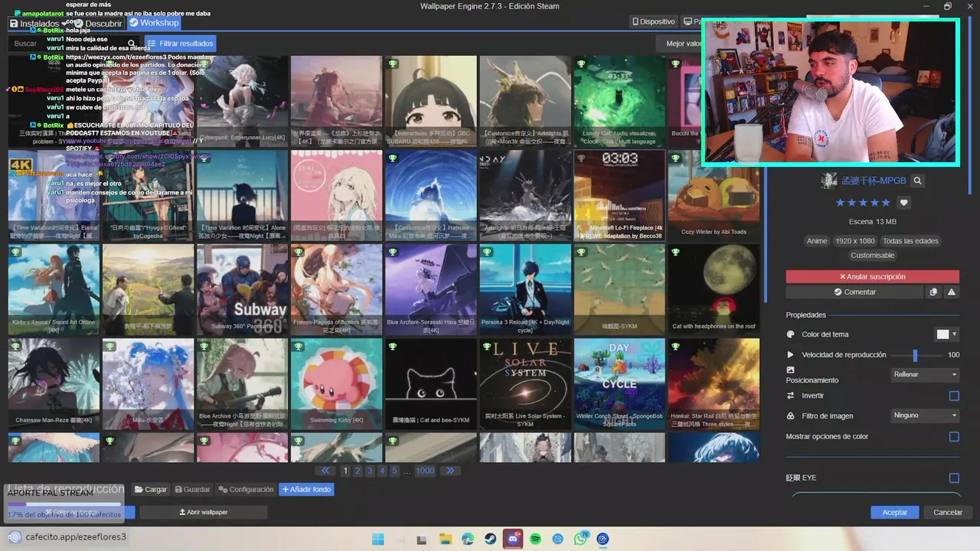
Task: Go to page 2 of results
Action: tap(358, 471)
